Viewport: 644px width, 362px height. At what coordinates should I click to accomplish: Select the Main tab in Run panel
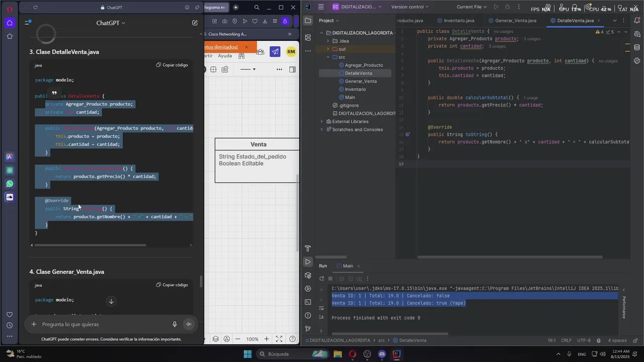click(348, 266)
